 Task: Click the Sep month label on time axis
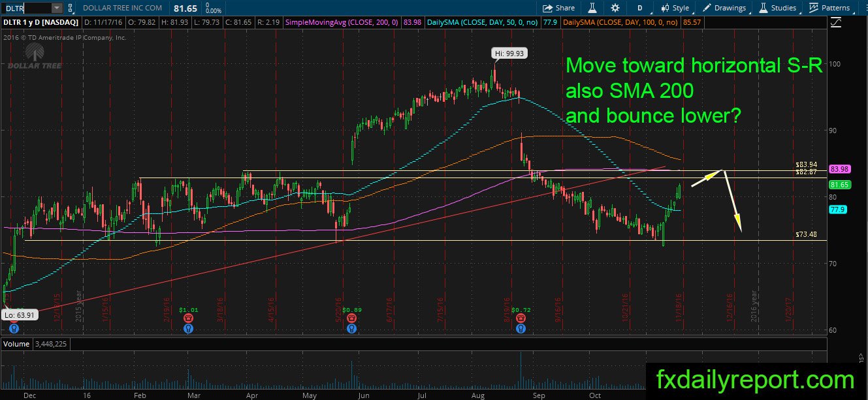(539, 395)
